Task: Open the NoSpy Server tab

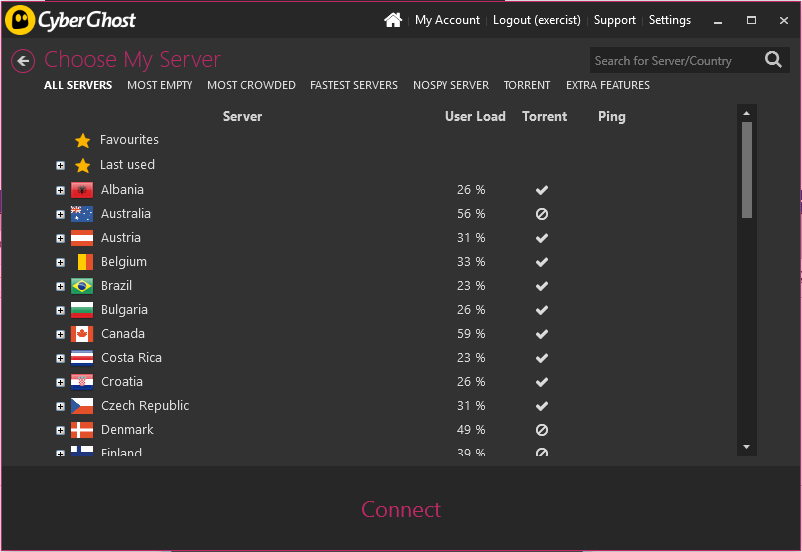Action: pos(451,85)
